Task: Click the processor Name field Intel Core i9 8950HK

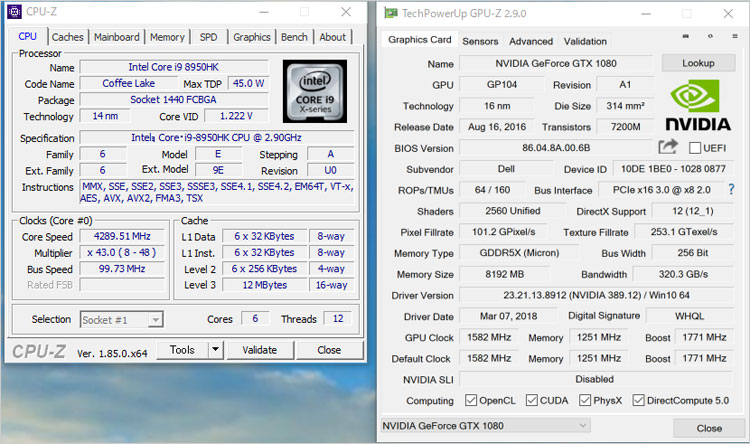Action: [174, 67]
